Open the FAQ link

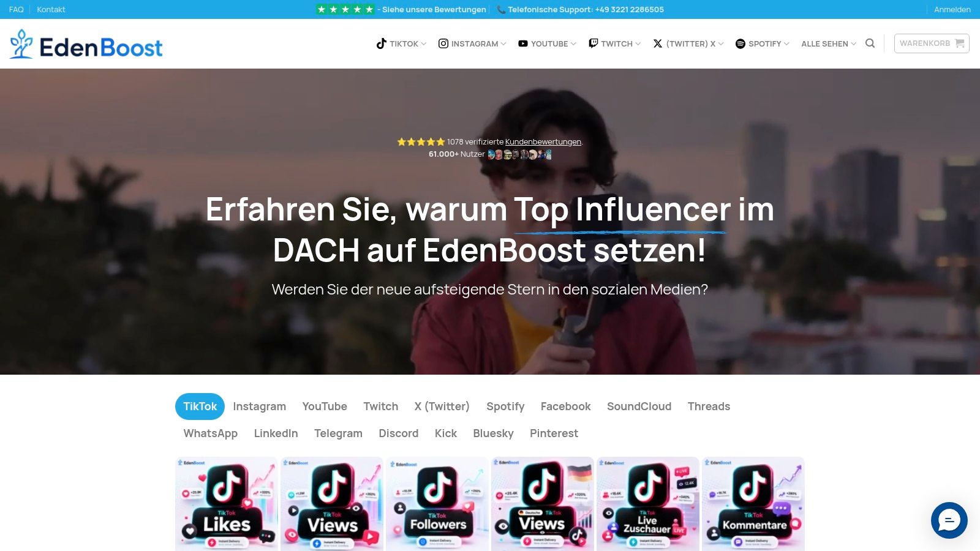16,9
